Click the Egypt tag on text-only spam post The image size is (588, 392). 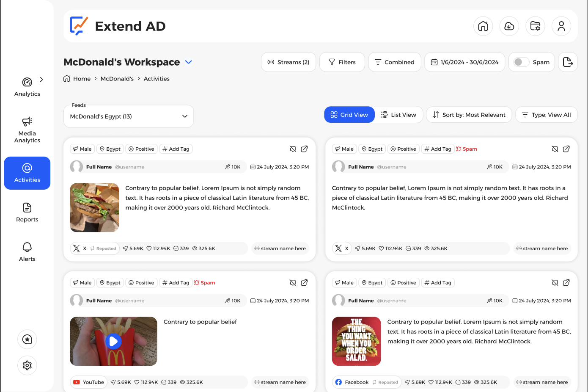tap(372, 149)
